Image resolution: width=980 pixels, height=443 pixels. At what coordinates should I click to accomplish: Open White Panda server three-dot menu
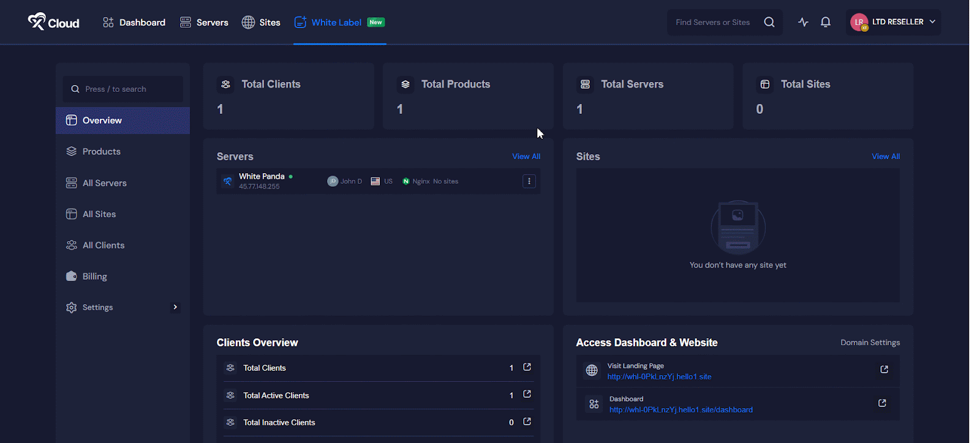(x=529, y=181)
